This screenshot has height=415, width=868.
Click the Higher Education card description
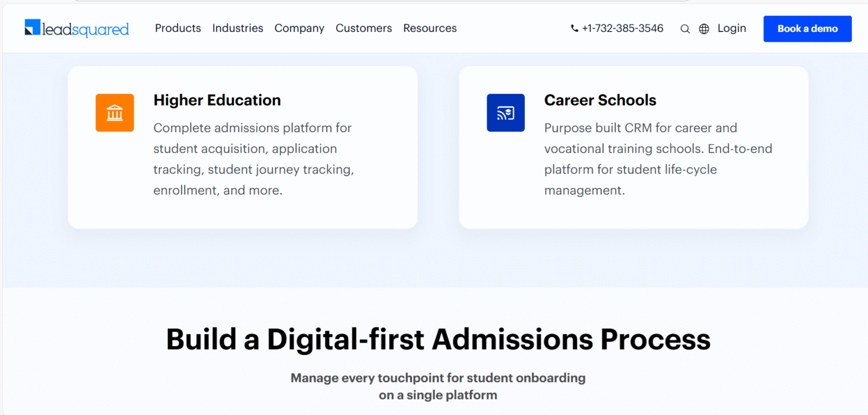click(253, 159)
